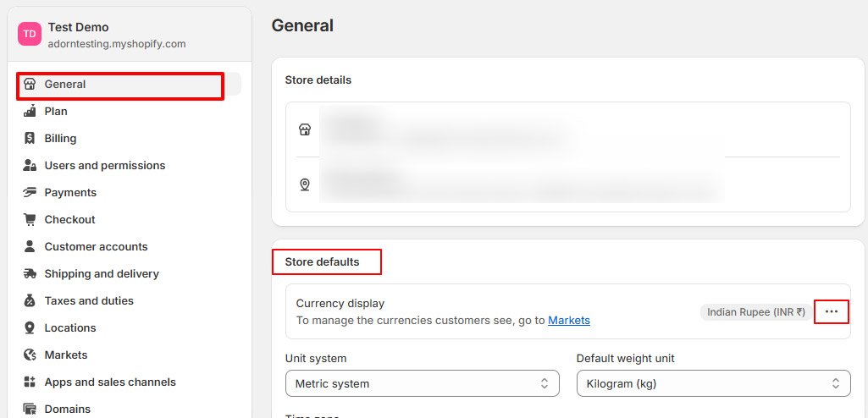This screenshot has height=418, width=868.
Task: Click the Checkout cart icon
Action: click(x=30, y=219)
